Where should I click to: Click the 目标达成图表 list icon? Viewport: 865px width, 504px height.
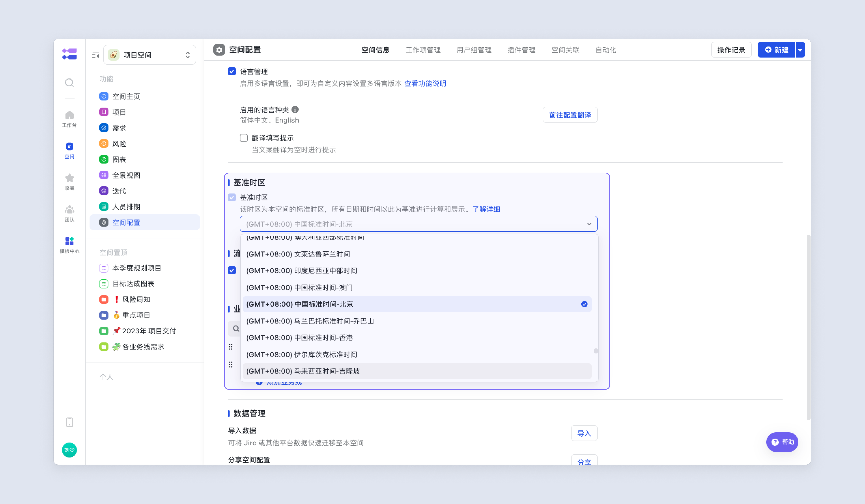[104, 284]
